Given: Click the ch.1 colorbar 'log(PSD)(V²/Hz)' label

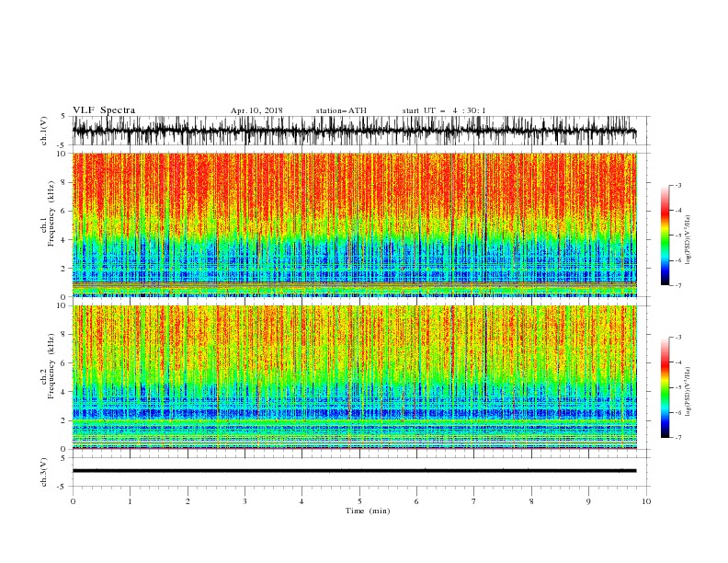Looking at the screenshot, I should [688, 240].
